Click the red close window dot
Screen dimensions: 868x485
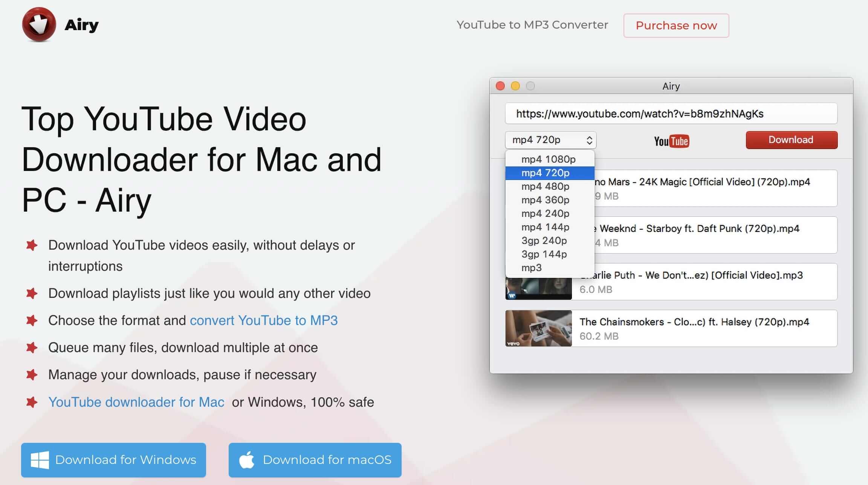pyautogui.click(x=500, y=86)
